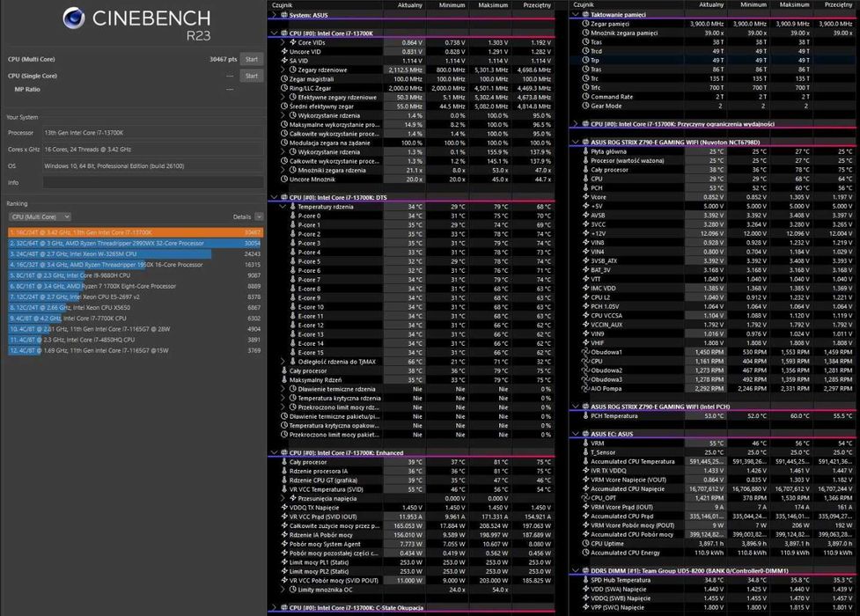Expand the C-State Okupacja group
Screen dimensions: 860x616
(275, 608)
